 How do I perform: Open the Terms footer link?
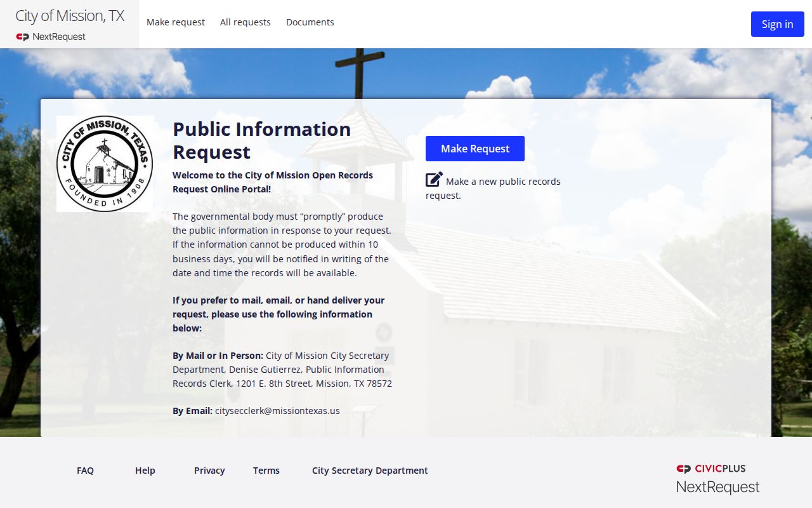coord(266,471)
